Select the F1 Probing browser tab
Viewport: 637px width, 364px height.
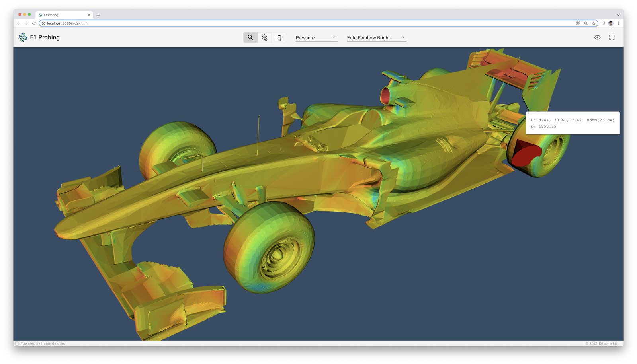click(x=64, y=15)
